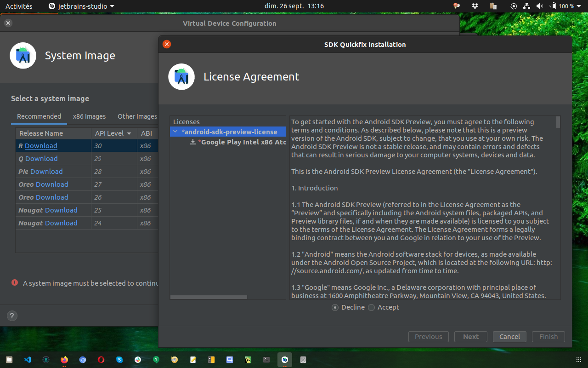Click the Previous button

tap(429, 337)
